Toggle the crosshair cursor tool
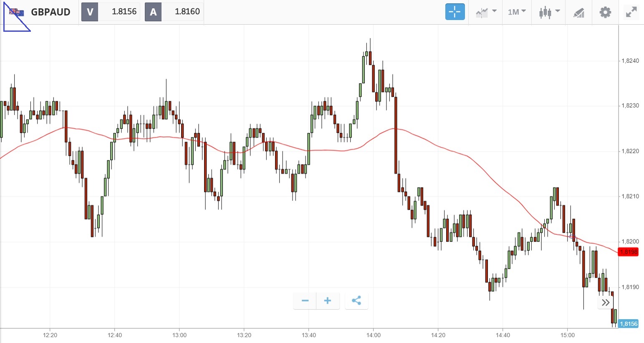Viewport: 644px width, 343px height. click(x=455, y=12)
